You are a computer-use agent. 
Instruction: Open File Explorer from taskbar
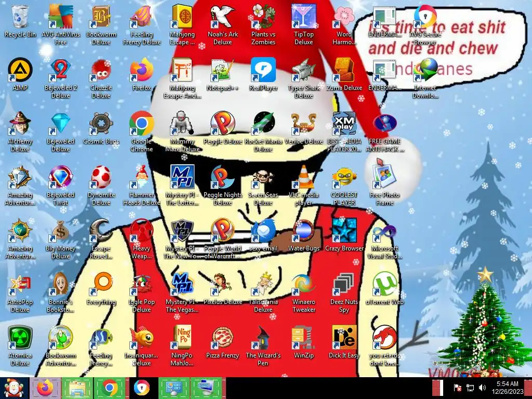click(x=77, y=388)
